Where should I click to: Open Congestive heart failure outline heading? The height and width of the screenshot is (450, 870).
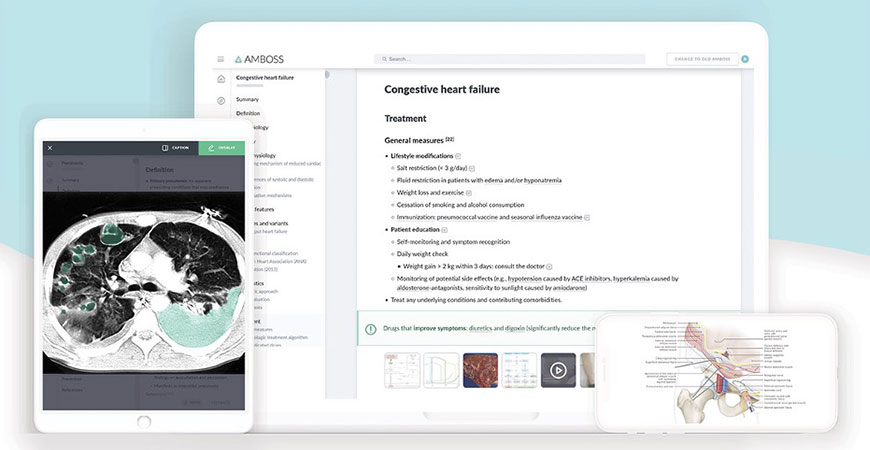coord(265,78)
